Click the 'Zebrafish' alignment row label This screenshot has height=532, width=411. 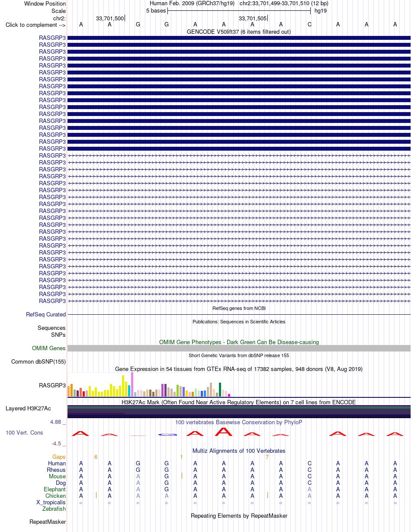54,509
